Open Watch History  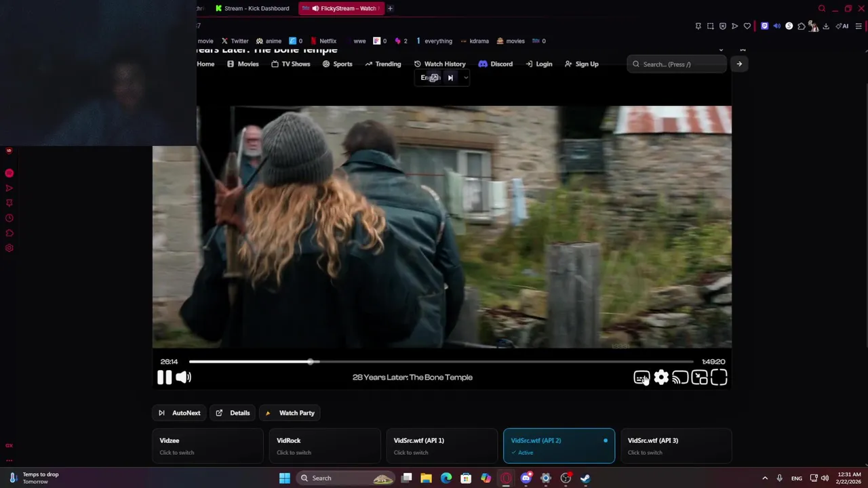click(x=439, y=64)
